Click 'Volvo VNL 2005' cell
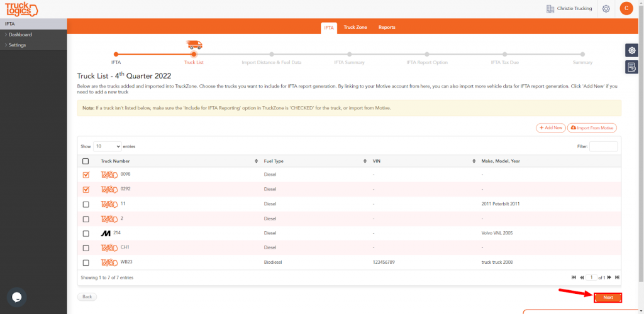This screenshot has width=644, height=314. point(497,233)
